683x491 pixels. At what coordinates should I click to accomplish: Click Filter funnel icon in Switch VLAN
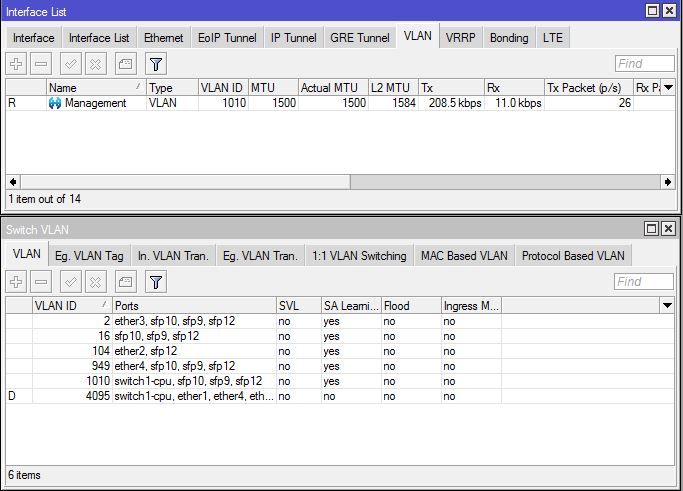(x=156, y=282)
